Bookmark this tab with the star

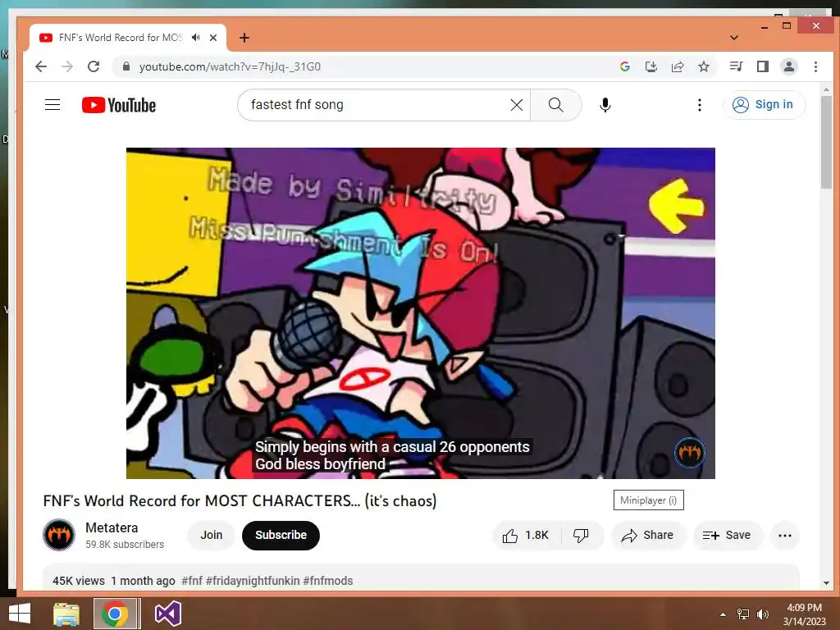click(704, 66)
